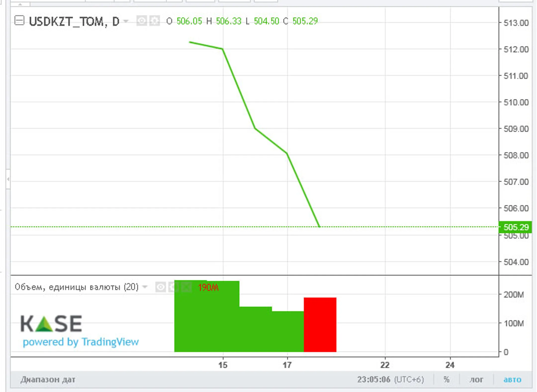Open the Диапазон дат date range menu
This screenshot has height=392, width=537.
[48, 380]
